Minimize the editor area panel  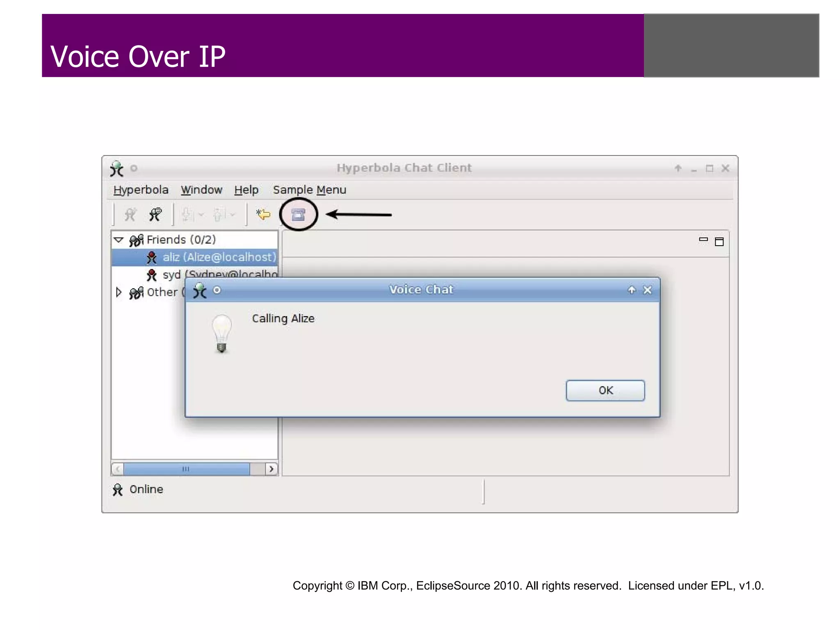tap(703, 240)
